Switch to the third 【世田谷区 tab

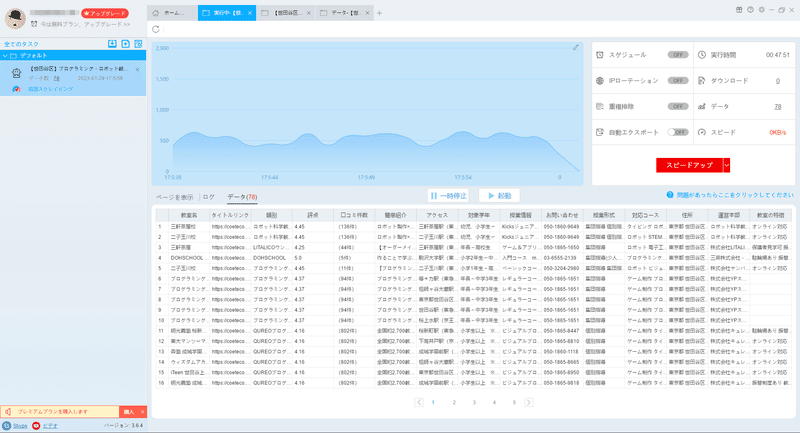tap(286, 13)
